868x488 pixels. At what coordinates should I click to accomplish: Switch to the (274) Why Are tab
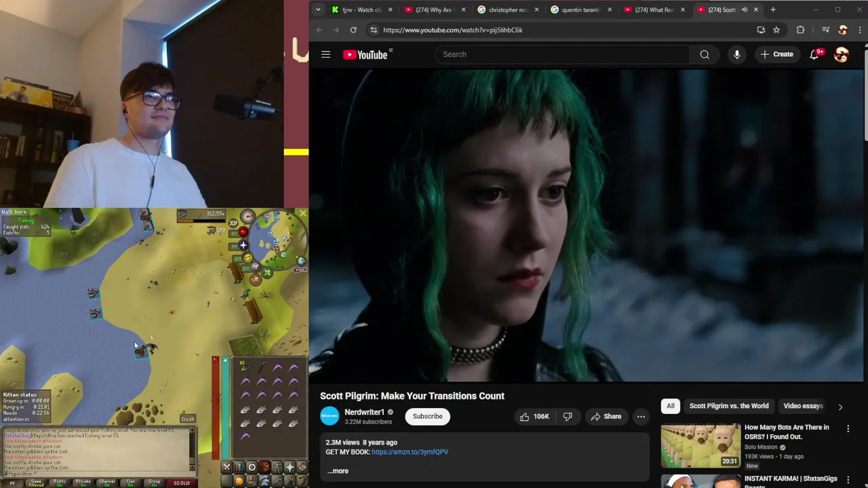[x=435, y=9]
